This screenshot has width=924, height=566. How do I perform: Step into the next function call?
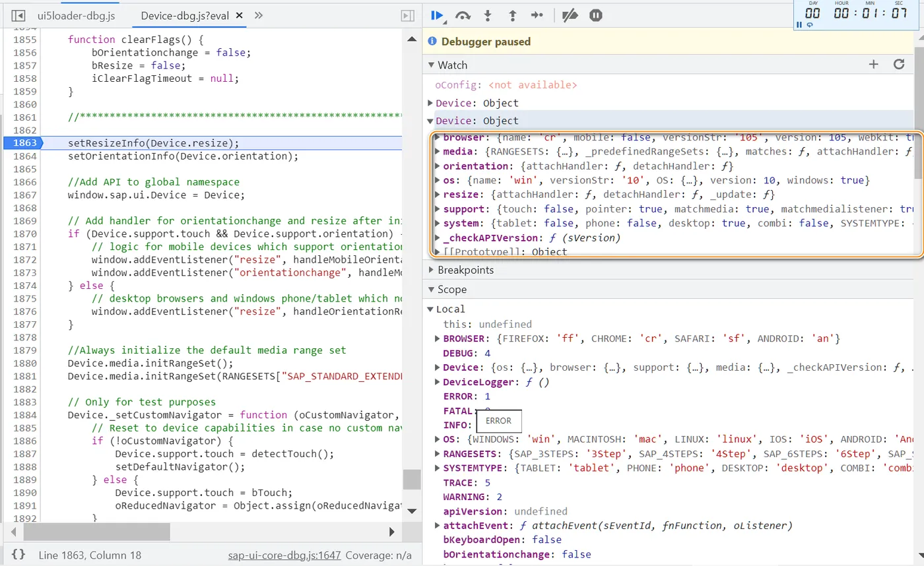[x=488, y=15]
